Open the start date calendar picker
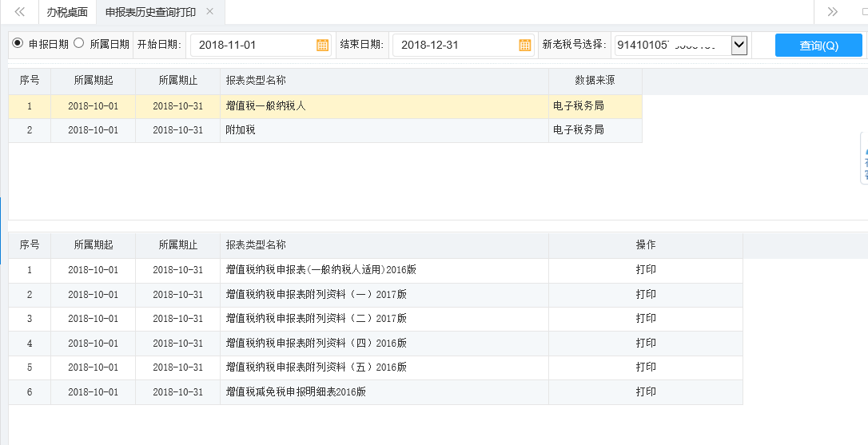The width and height of the screenshot is (868, 445). point(322,46)
